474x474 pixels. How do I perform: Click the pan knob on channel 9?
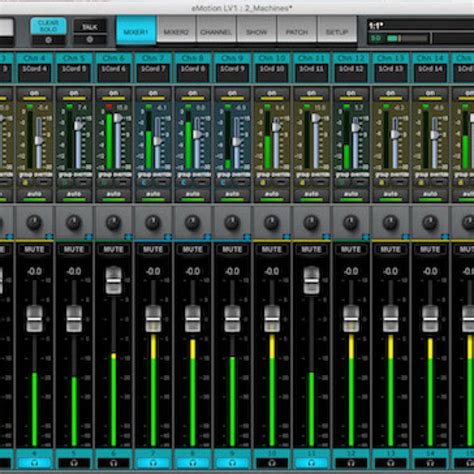232,223
